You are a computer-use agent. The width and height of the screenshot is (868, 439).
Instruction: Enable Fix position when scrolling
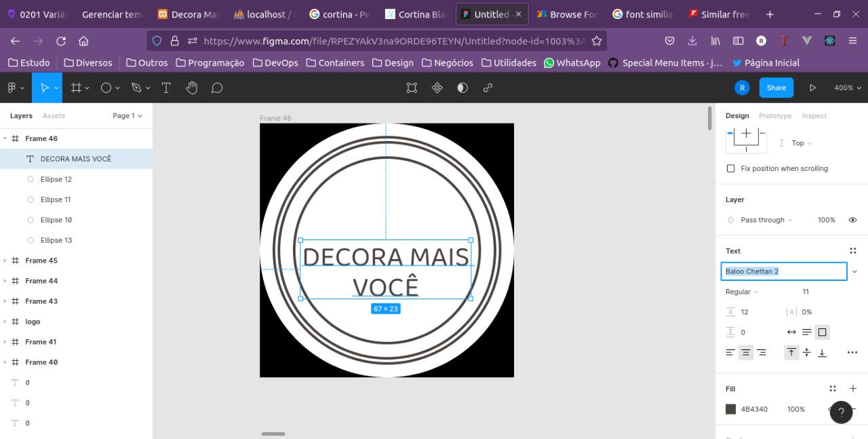730,168
